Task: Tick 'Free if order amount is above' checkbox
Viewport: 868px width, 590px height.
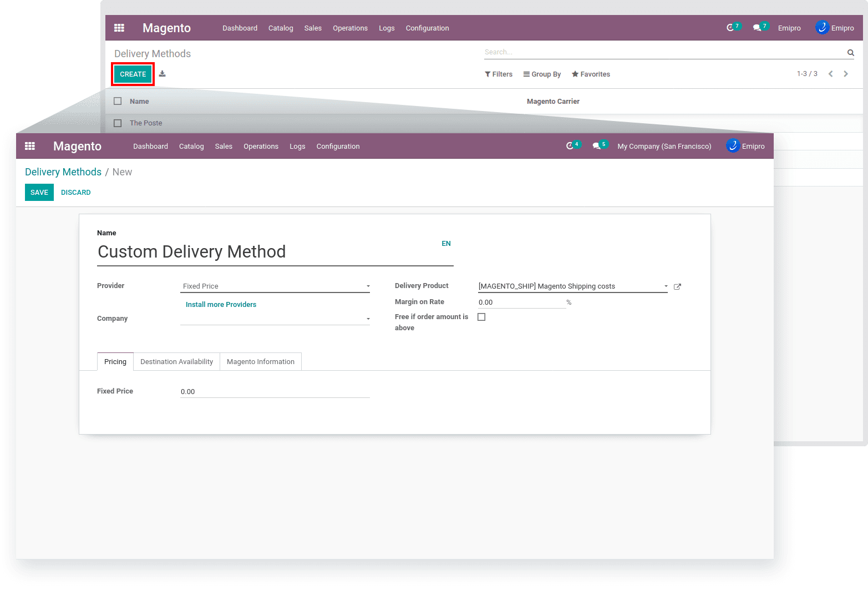Action: [481, 317]
